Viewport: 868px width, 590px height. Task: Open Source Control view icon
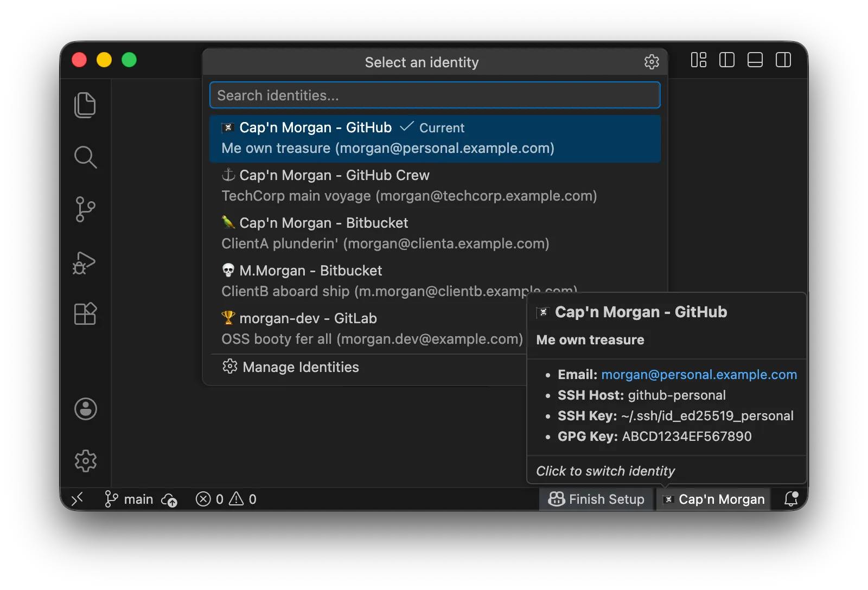click(85, 209)
